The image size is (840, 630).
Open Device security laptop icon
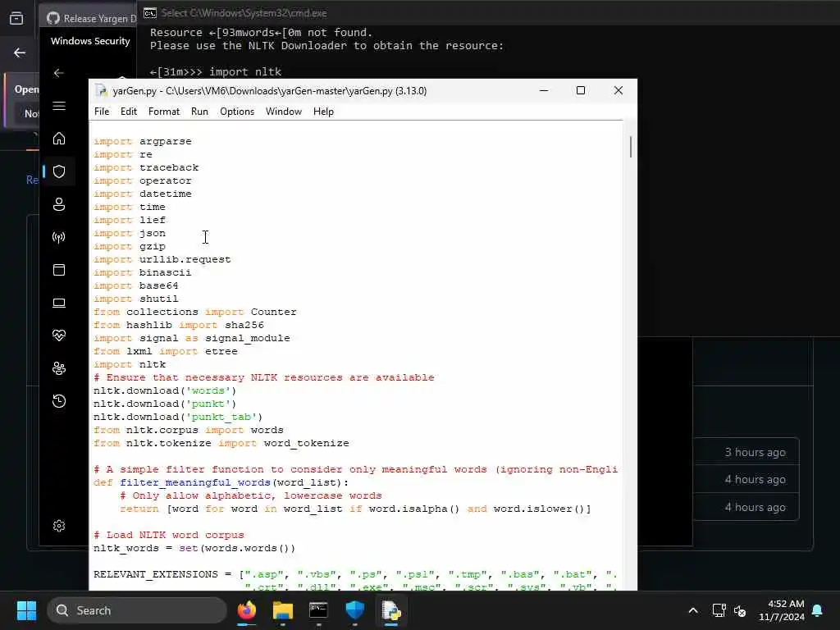(x=59, y=303)
